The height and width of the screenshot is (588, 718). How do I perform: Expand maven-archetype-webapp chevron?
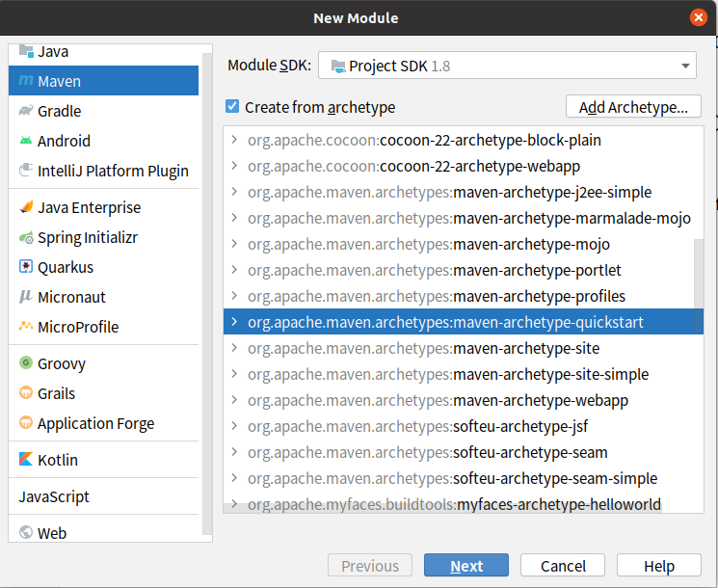234,400
